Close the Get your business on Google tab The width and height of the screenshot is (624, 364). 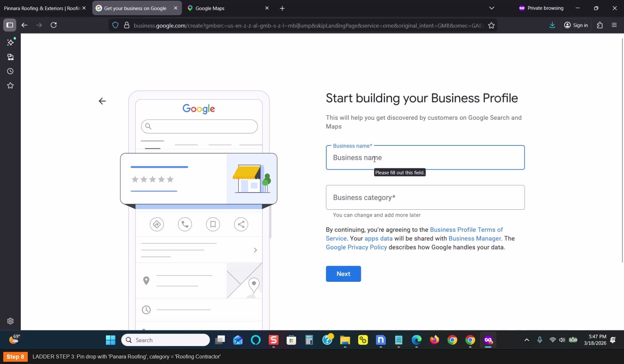(x=176, y=8)
